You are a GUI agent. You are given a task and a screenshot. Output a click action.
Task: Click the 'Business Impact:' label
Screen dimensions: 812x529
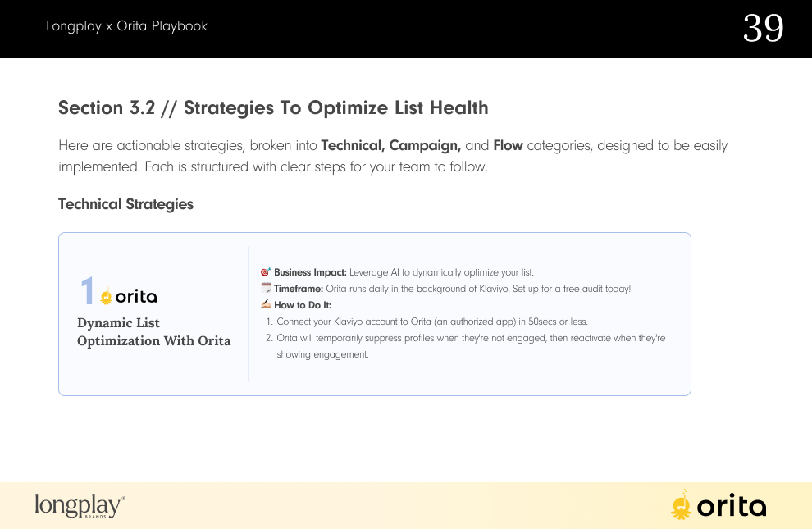[x=310, y=272]
